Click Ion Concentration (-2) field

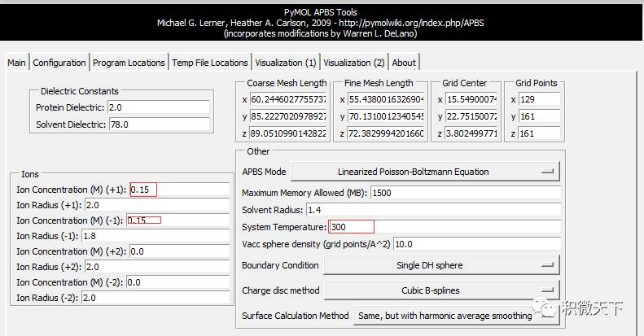[178, 282]
